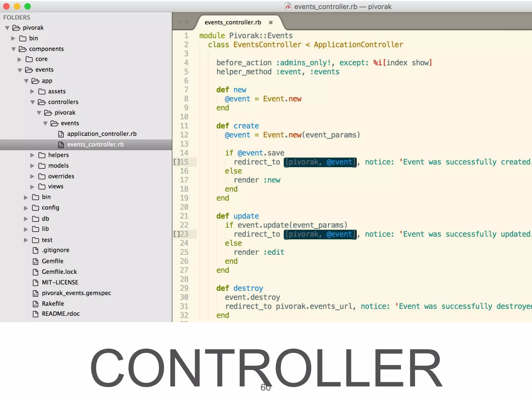The height and width of the screenshot is (399, 532).
Task: Go forward with the tab bar right arrow
Action: tap(187, 22)
